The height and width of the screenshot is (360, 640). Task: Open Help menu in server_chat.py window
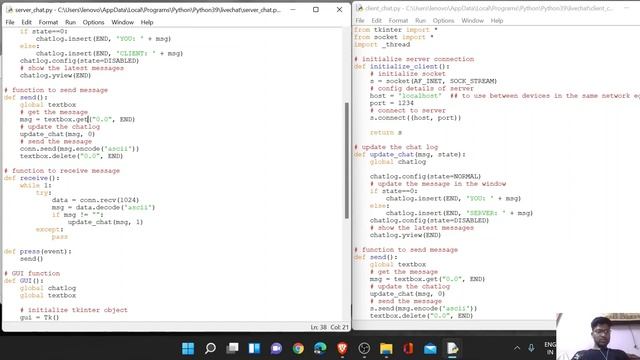click(147, 22)
